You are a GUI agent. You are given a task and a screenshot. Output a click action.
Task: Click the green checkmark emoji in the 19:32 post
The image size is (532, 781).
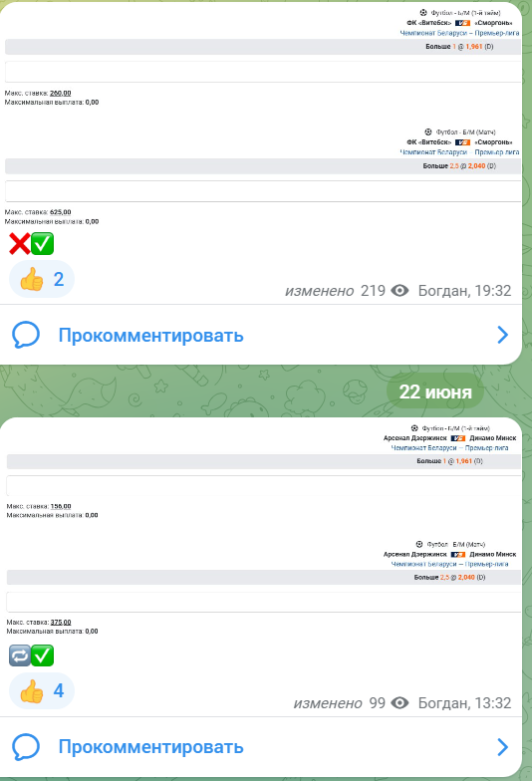pyautogui.click(x=42, y=244)
